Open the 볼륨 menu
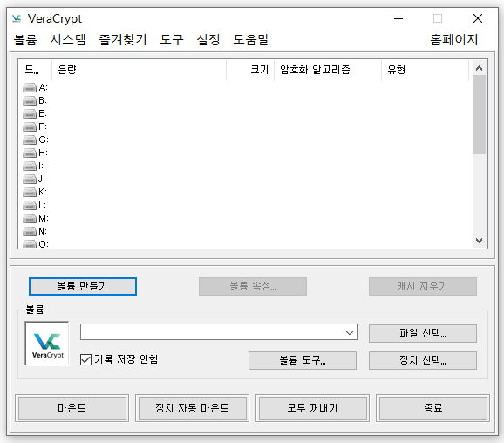504x443 pixels. pos(25,40)
